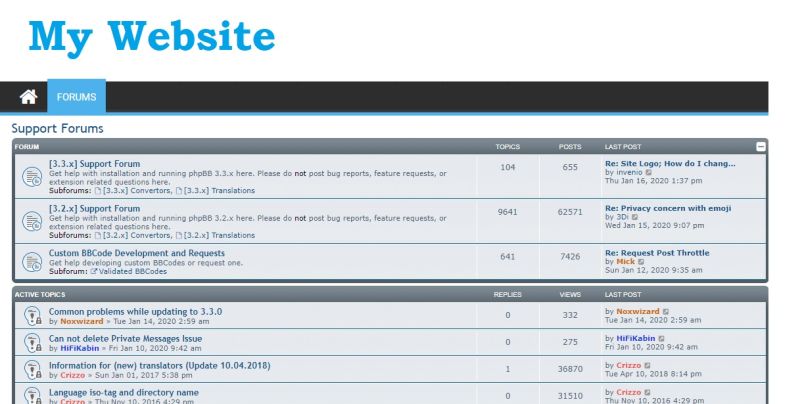Open the [3.3.x] Support Forum link
The height and width of the screenshot is (404, 800).
[x=94, y=164]
